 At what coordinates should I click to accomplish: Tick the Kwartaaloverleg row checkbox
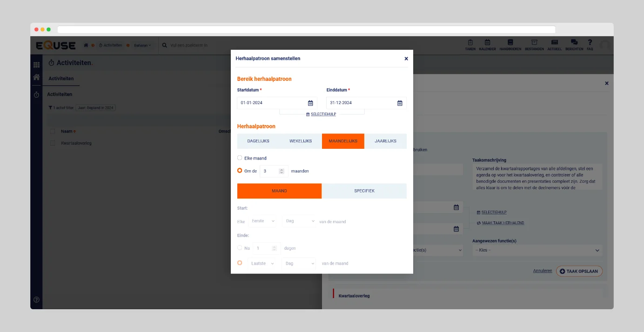pos(53,143)
